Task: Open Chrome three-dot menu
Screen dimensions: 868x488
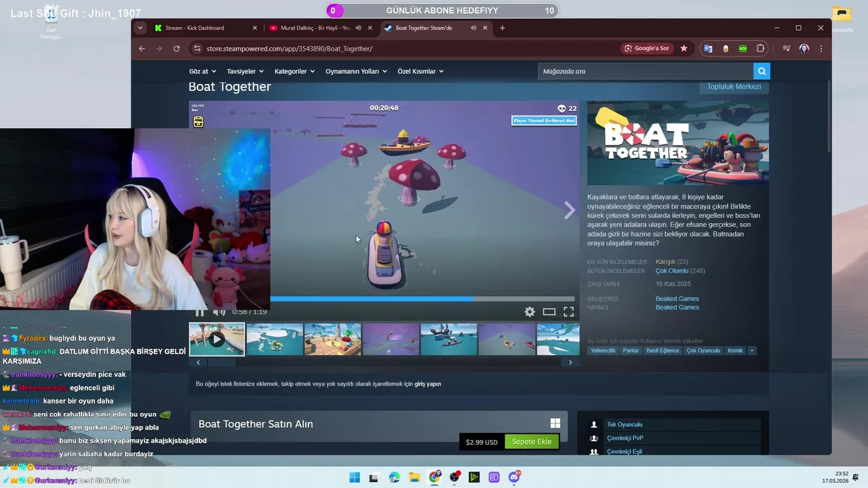Action: 821,49
